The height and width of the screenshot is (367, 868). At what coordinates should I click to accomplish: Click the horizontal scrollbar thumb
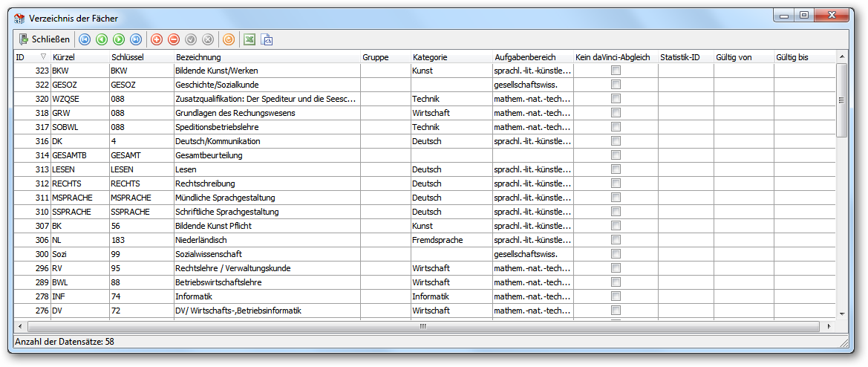pyautogui.click(x=422, y=327)
